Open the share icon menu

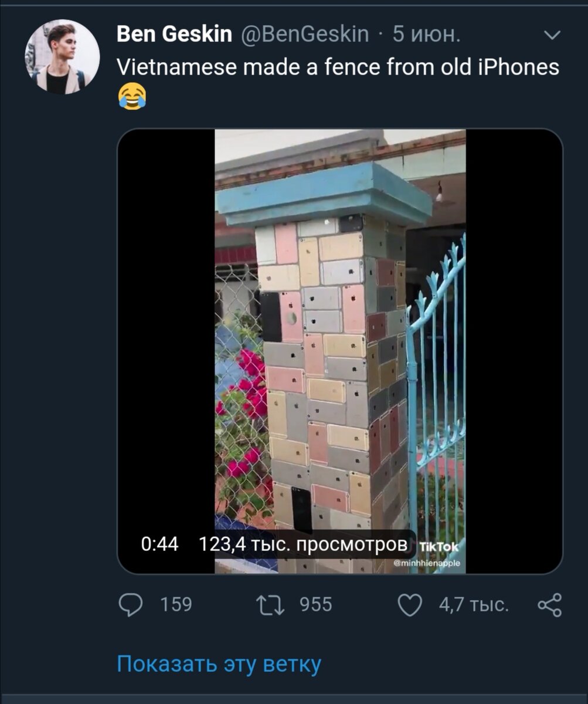(550, 605)
